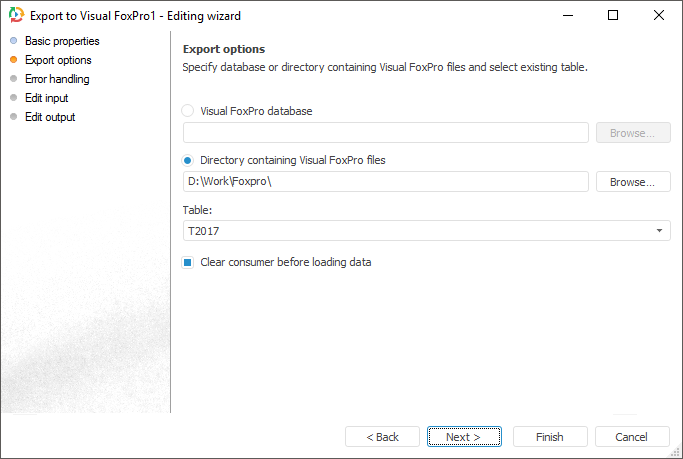The image size is (683, 459).
Task: Click the app logo icon in title bar
Action: [x=16, y=16]
